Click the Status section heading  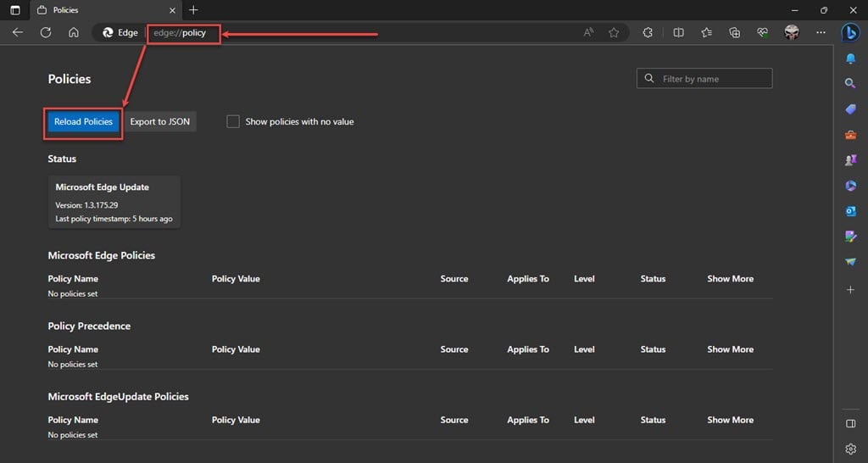click(x=62, y=159)
